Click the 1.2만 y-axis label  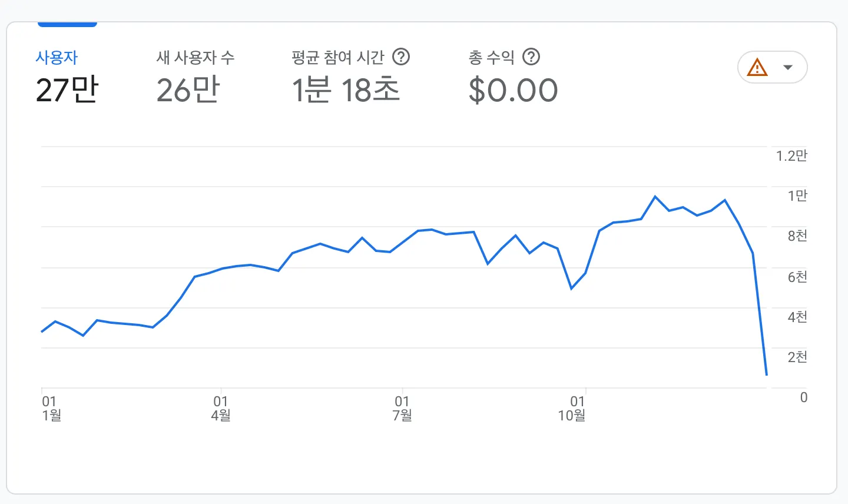[791, 156]
